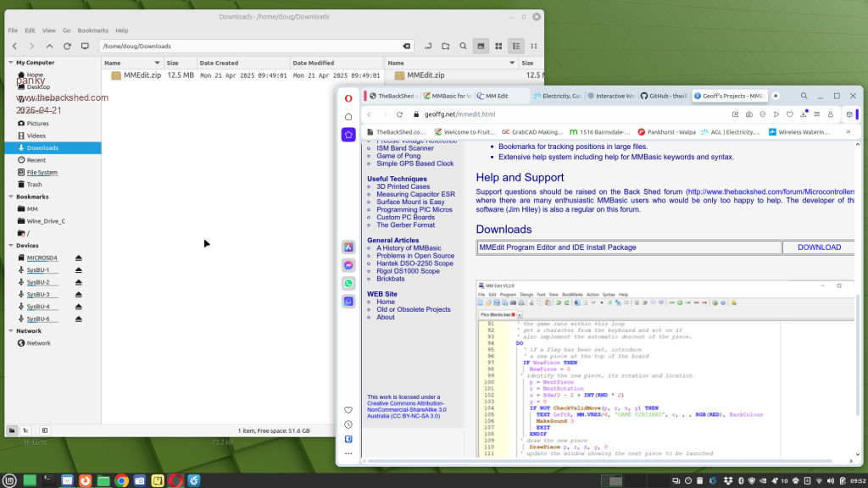Click the Opera menu logo icon
The height and width of the screenshot is (488, 868).
348,97
